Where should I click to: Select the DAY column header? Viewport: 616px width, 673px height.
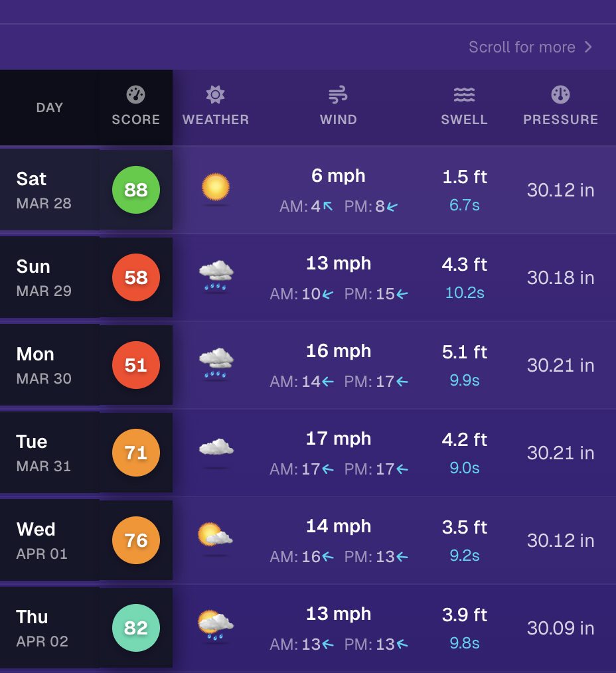tap(49, 107)
